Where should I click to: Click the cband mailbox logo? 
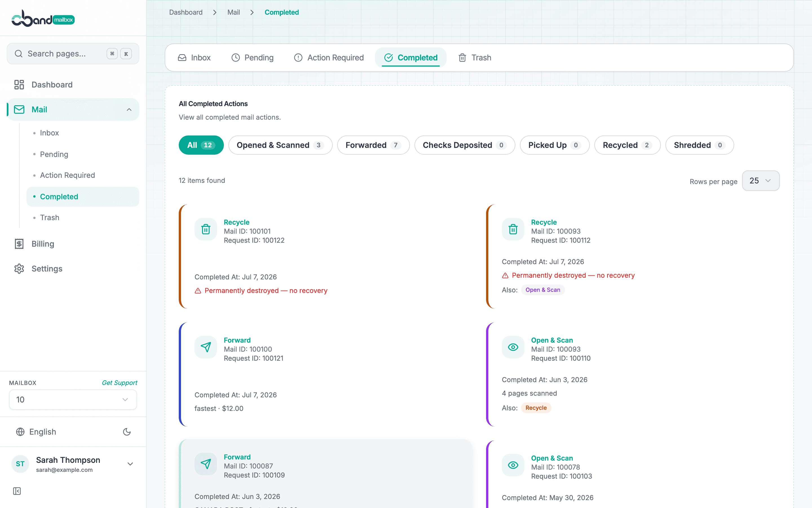click(43, 18)
